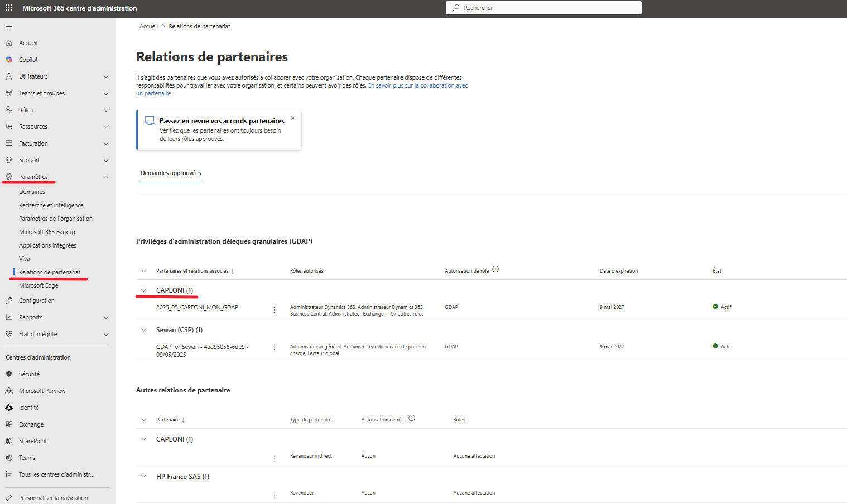Click the Rapports chart icon
Screen dimensions: 847x504
coord(9,317)
